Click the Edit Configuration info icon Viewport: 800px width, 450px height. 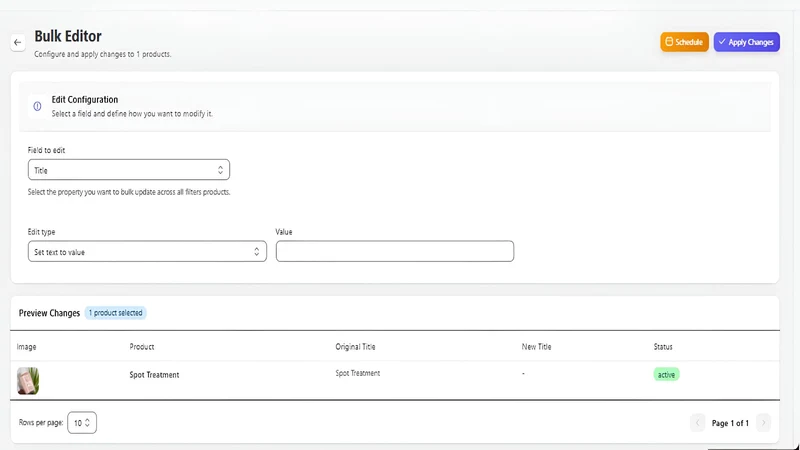pos(37,106)
